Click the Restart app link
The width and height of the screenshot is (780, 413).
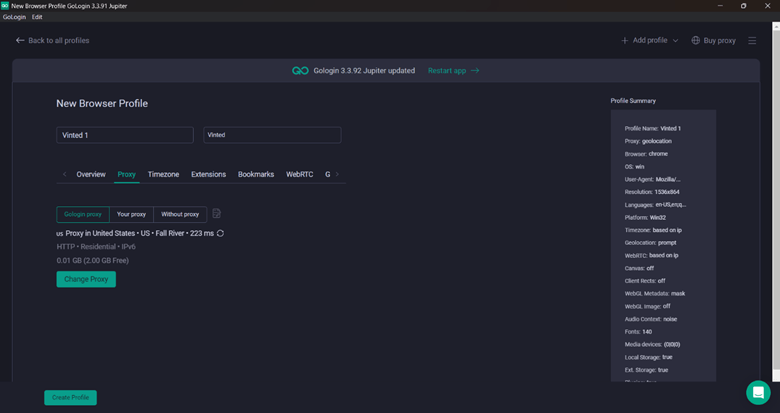coord(453,71)
